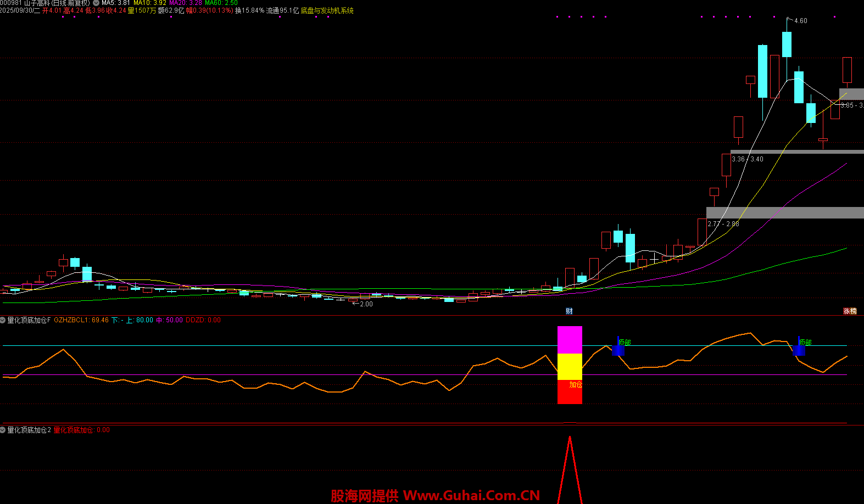This screenshot has width=864, height=504.
Task: Open the 量化顶底加仓F indicator dropdown arrow
Action: click(x=3, y=320)
